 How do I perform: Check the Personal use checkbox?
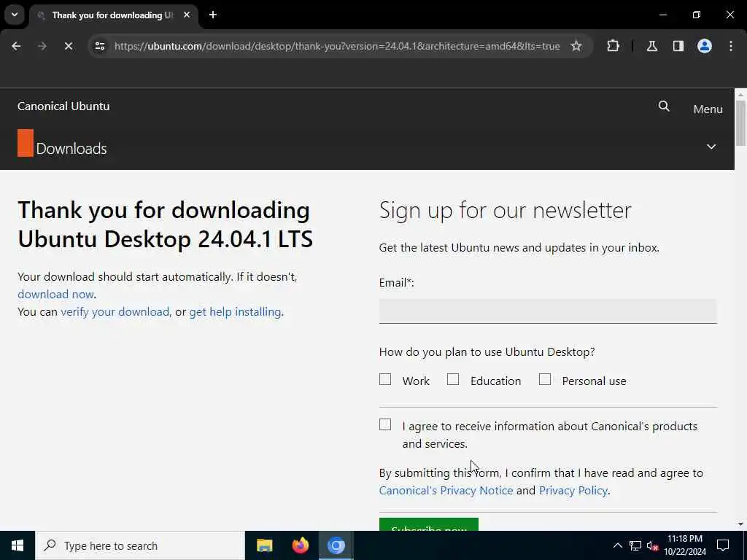pos(544,379)
